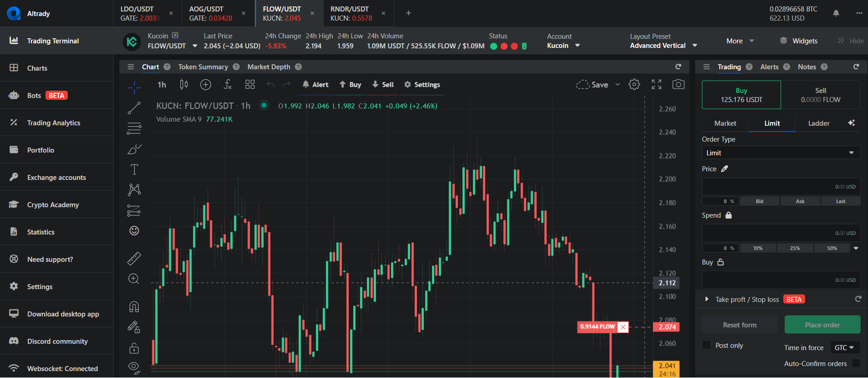
Task: Click the price eyedropper picker icon
Action: (x=724, y=169)
